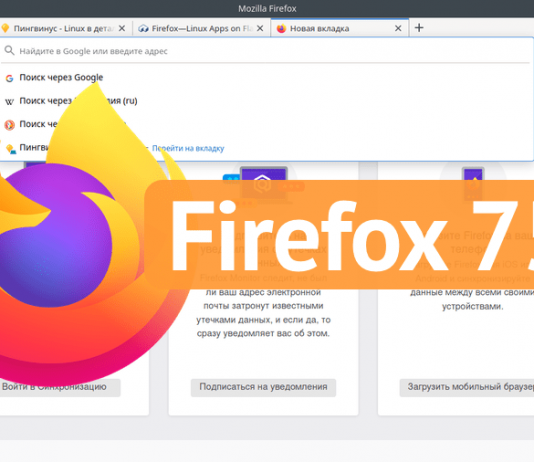Click the Google logo icon in suggestions
The image size is (534, 462).
(x=10, y=78)
